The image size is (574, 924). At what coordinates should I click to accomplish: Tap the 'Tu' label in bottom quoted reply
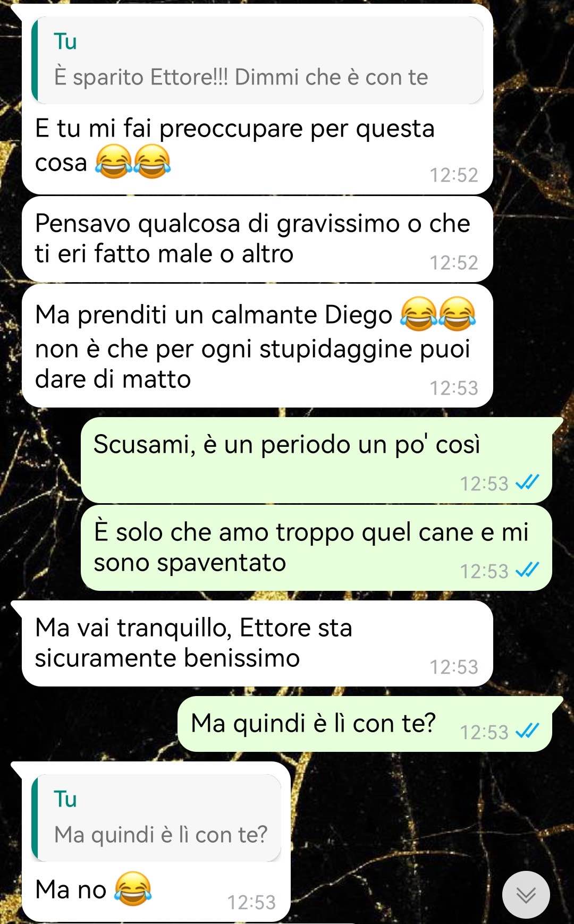click(x=65, y=799)
